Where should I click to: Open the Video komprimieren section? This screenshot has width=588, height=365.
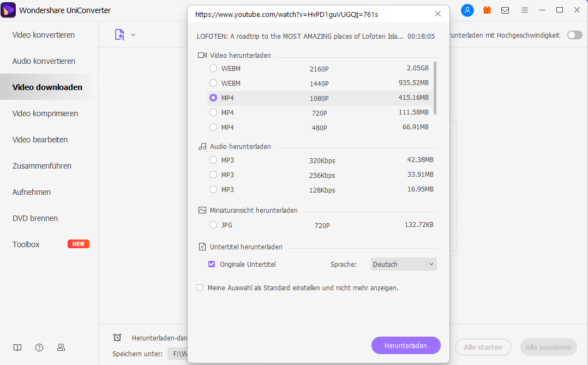tap(45, 113)
